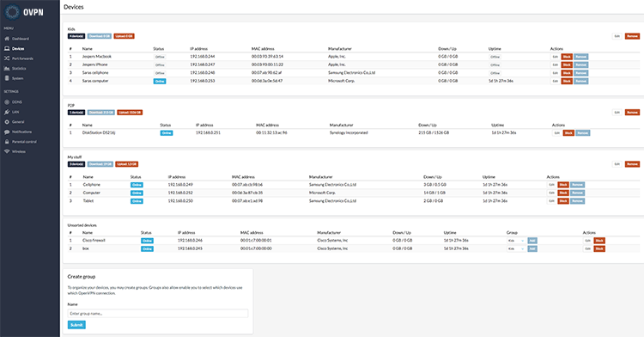Block the Computer device in My stuff
Image resolution: width=644 pixels, height=337 pixels.
563,193
